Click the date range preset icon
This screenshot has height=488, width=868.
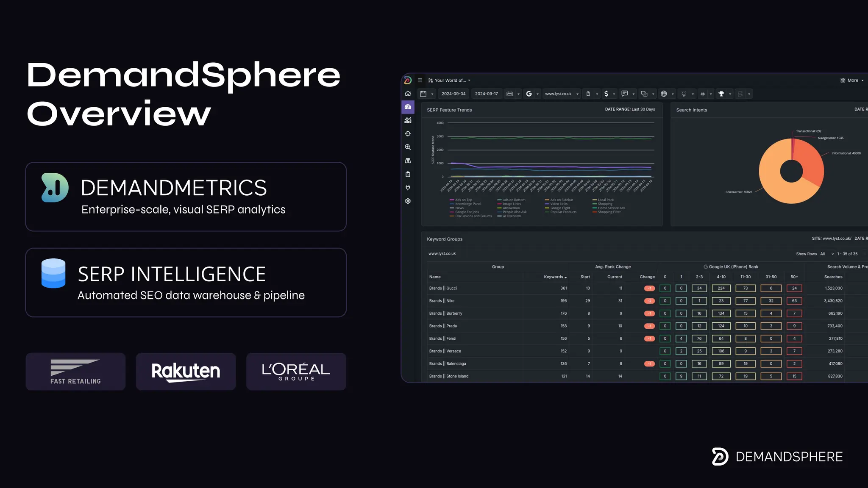509,94
